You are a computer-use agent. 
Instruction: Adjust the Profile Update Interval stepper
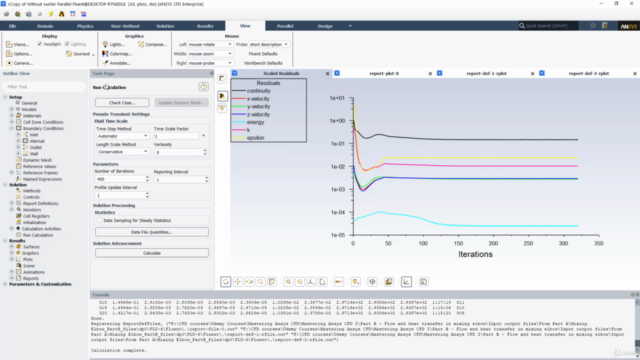point(147,196)
